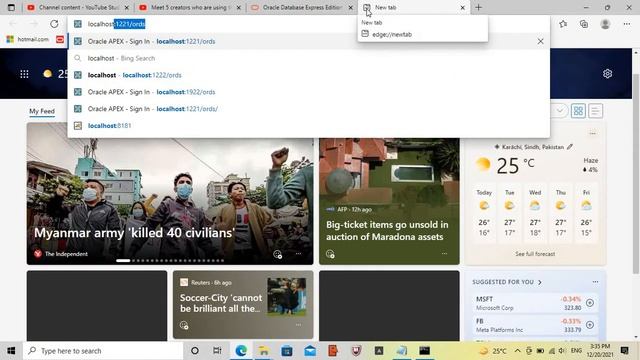Open Collections icon in toolbar
This screenshot has width=640, height=360.
(584, 24)
